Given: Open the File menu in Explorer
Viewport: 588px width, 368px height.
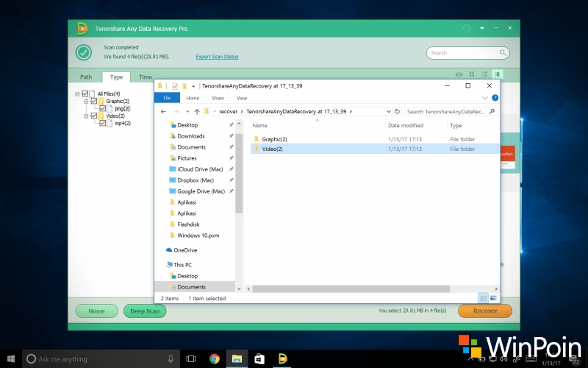Looking at the screenshot, I should tap(167, 98).
